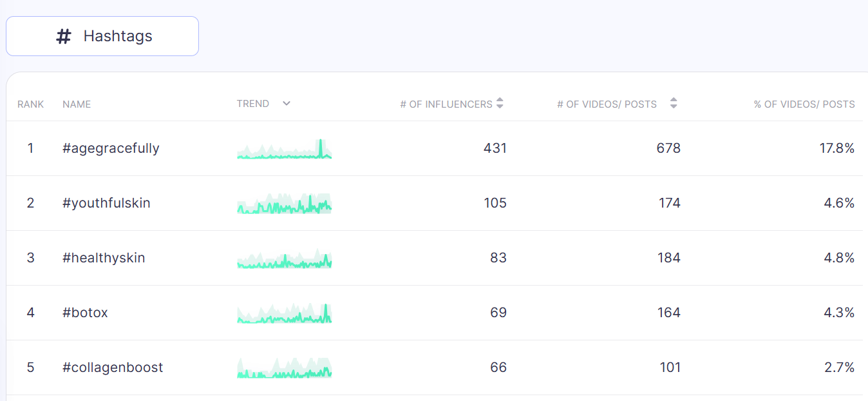Open the #collagenboost trend sparkline
This screenshot has width=868, height=401.
click(x=285, y=368)
